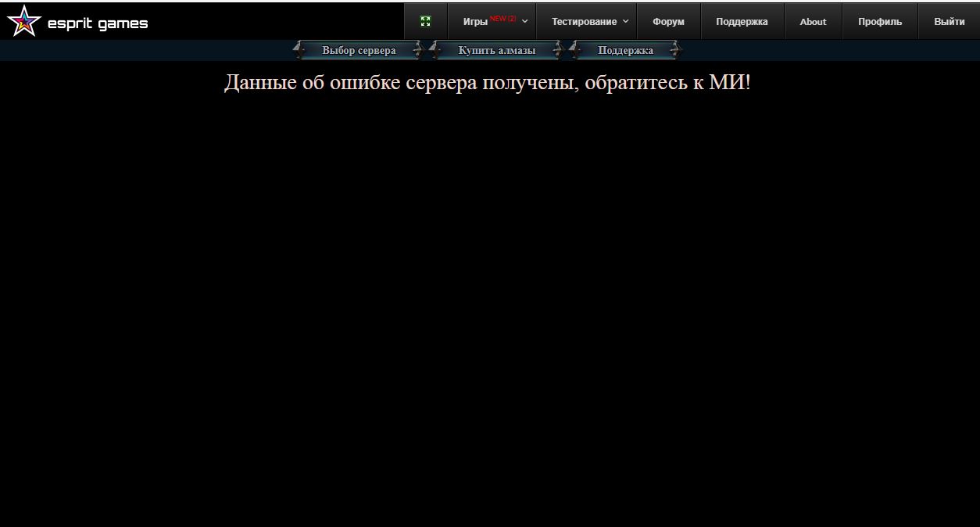Click the esprit games star logo
Image resolution: width=980 pixels, height=527 pixels.
(x=23, y=21)
